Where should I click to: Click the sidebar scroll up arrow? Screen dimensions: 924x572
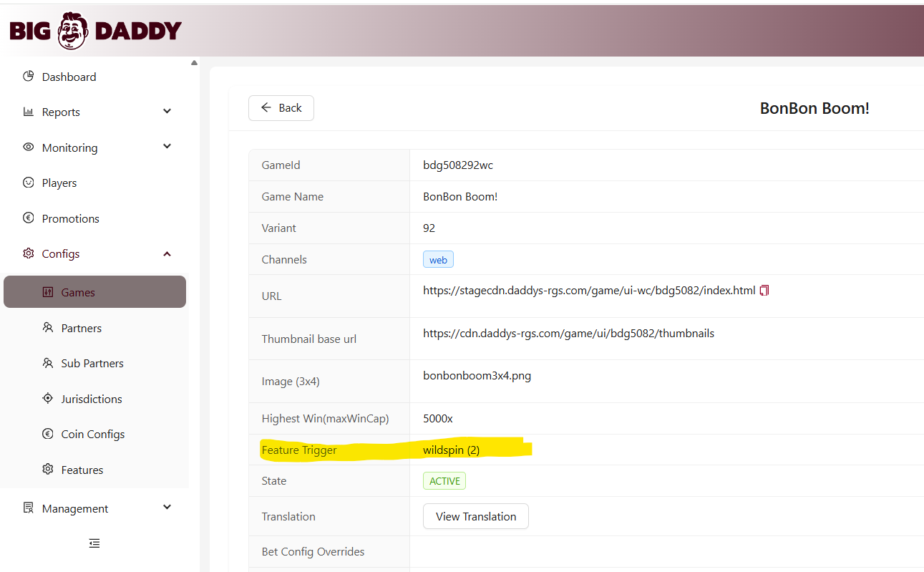(194, 63)
